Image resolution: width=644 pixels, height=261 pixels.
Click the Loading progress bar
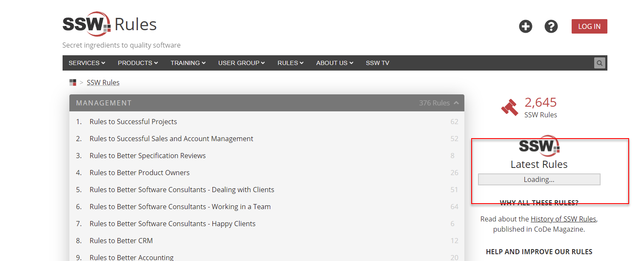coord(539,179)
